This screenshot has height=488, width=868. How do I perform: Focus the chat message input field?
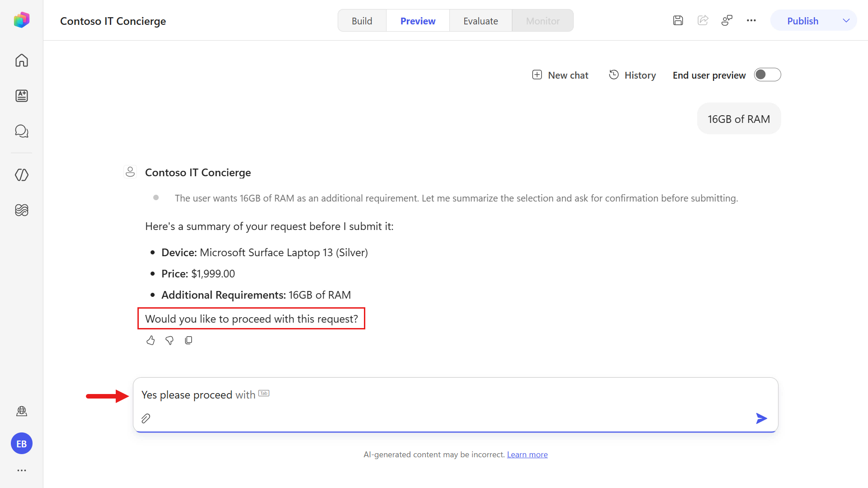point(456,395)
